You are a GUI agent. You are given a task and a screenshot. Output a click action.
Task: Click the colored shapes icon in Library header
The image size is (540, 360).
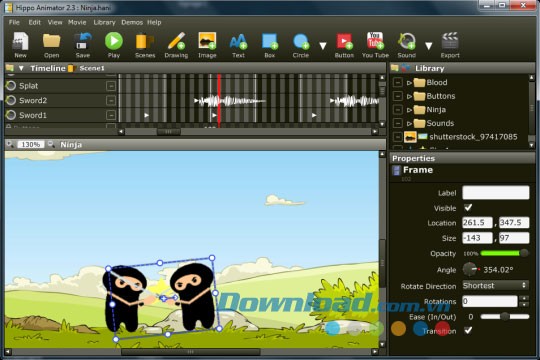point(406,68)
